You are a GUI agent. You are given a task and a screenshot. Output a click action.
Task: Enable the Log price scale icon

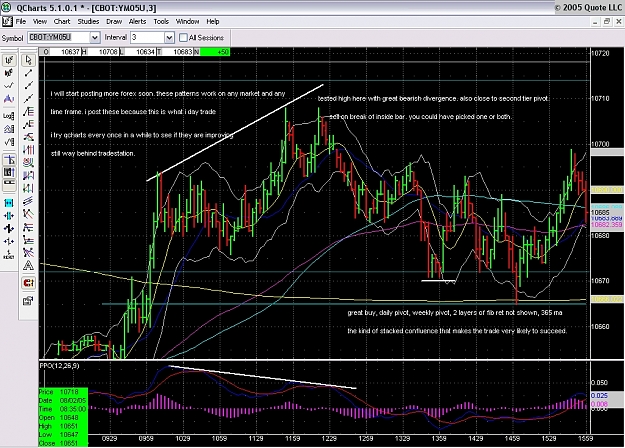[x=9, y=116]
